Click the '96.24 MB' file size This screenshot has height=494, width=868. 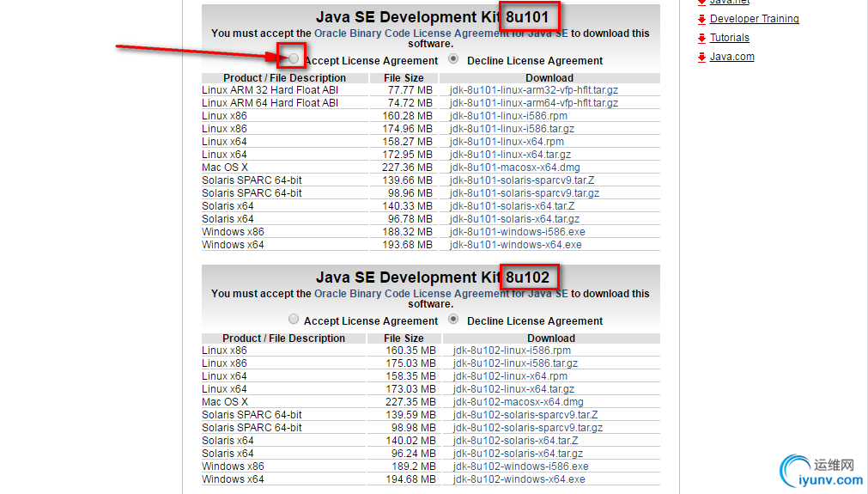pyautogui.click(x=413, y=453)
